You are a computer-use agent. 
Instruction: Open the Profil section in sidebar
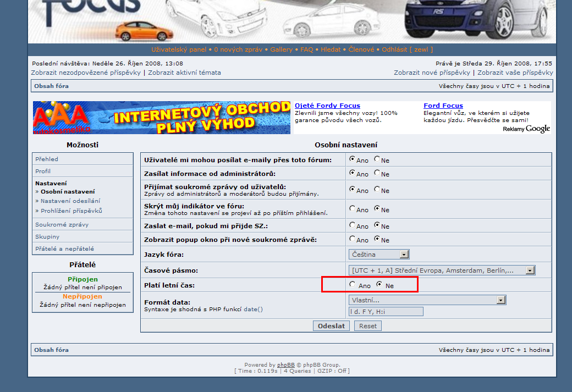pyautogui.click(x=43, y=171)
